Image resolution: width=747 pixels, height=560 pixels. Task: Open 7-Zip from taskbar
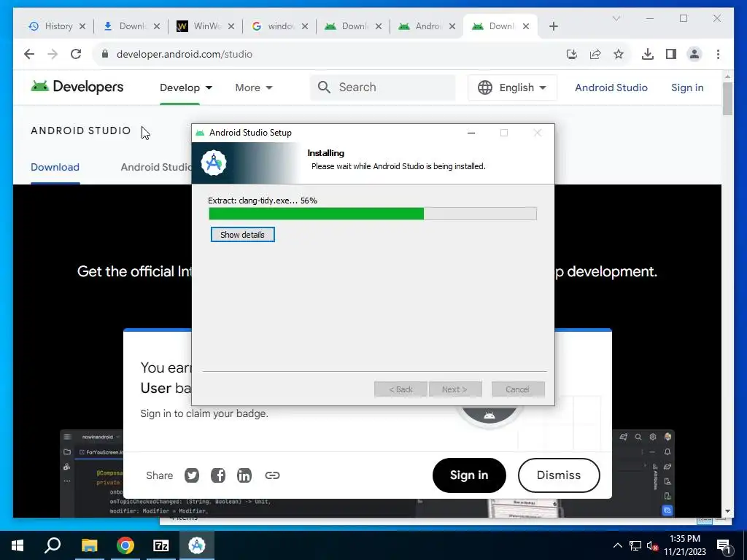[x=161, y=545]
